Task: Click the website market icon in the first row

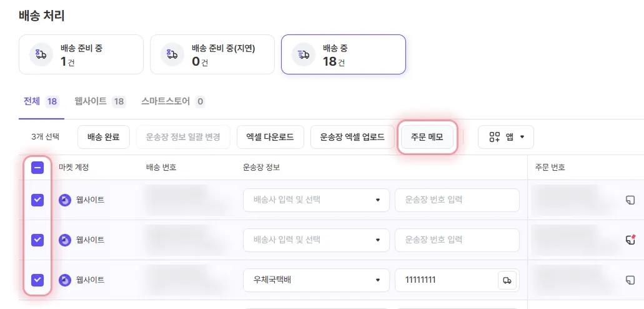Action: (65, 200)
